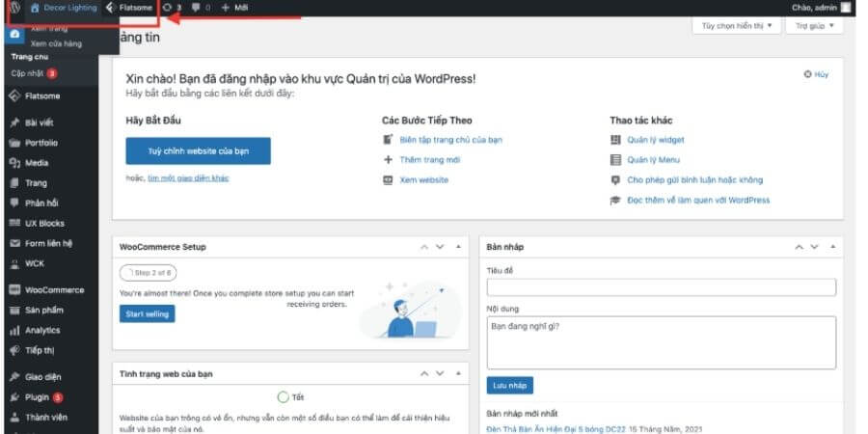The image size is (868, 434).
Task: Click the Phản hồi comment icon
Action: click(x=14, y=203)
